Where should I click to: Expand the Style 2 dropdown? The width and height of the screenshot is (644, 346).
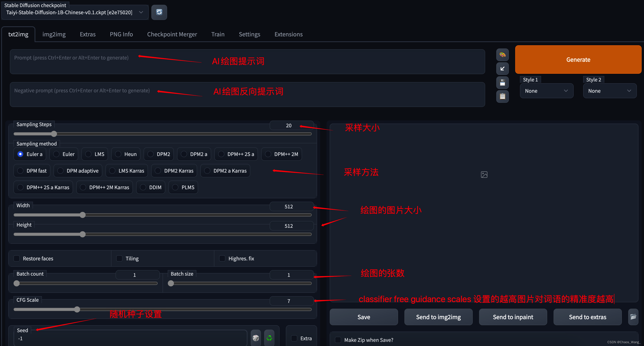[609, 91]
